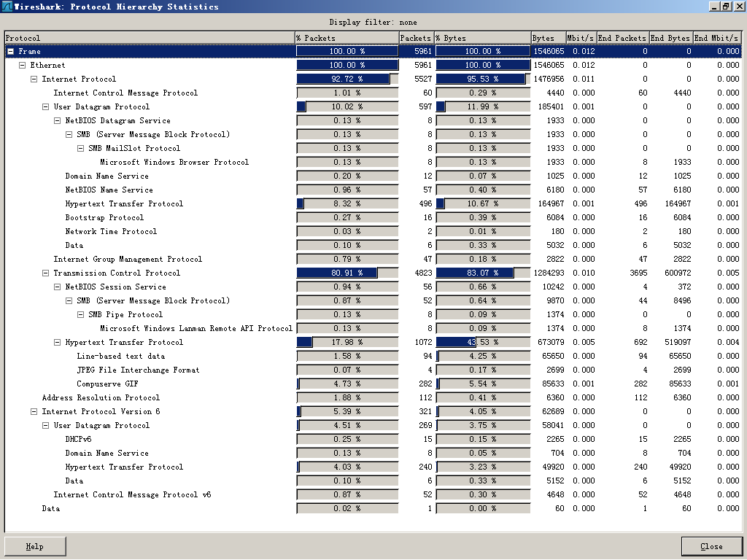Collapse NetBIOS Session Service node
This screenshot has width=747, height=560.
pyautogui.click(x=57, y=287)
